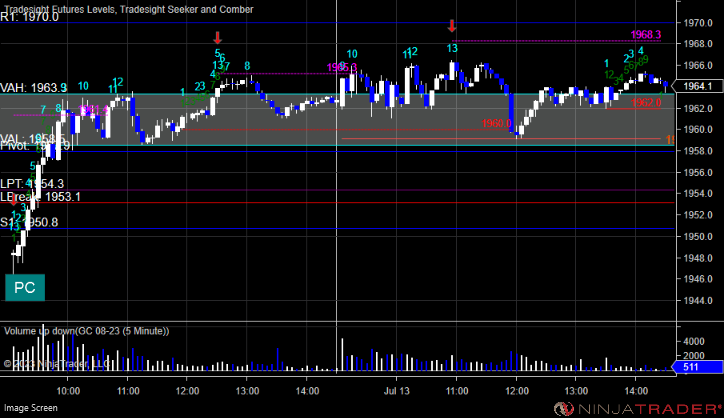Image resolution: width=724 pixels, height=418 pixels.
Task: Click the current price marker 1964.1
Action: pos(697,86)
